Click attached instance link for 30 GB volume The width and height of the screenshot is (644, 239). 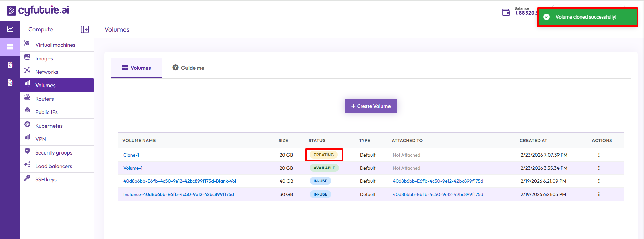[x=438, y=194]
